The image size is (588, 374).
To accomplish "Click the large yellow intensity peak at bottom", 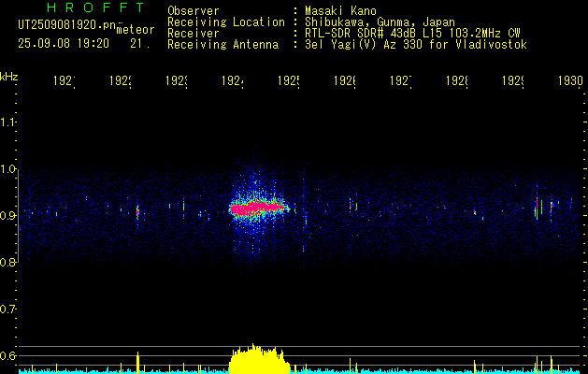I will coord(260,359).
